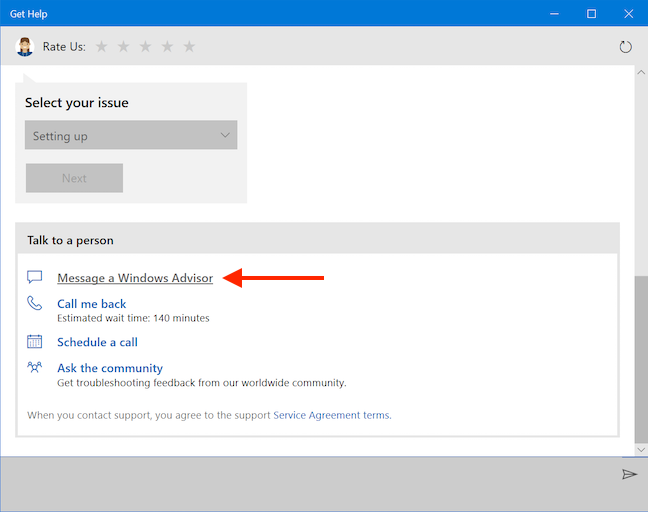This screenshot has height=512, width=648.
Task: Click the vertical scrollbar thumb
Action: click(641, 360)
